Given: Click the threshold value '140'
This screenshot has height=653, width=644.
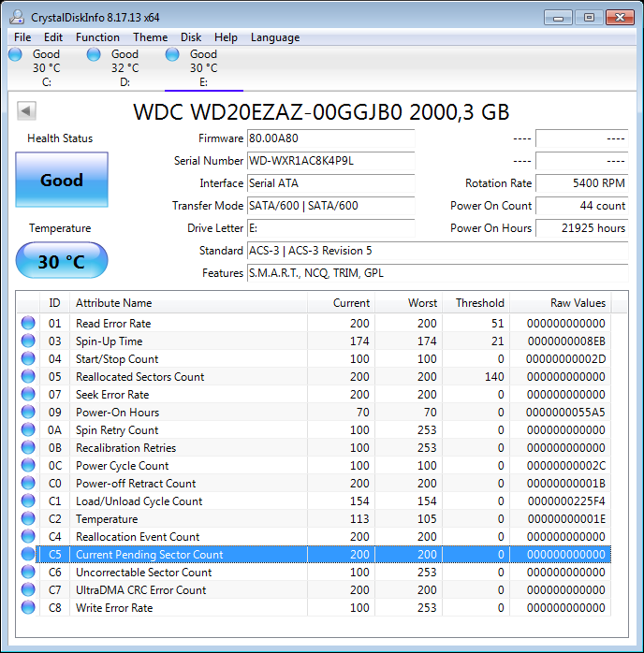Looking at the screenshot, I should 494,376.
